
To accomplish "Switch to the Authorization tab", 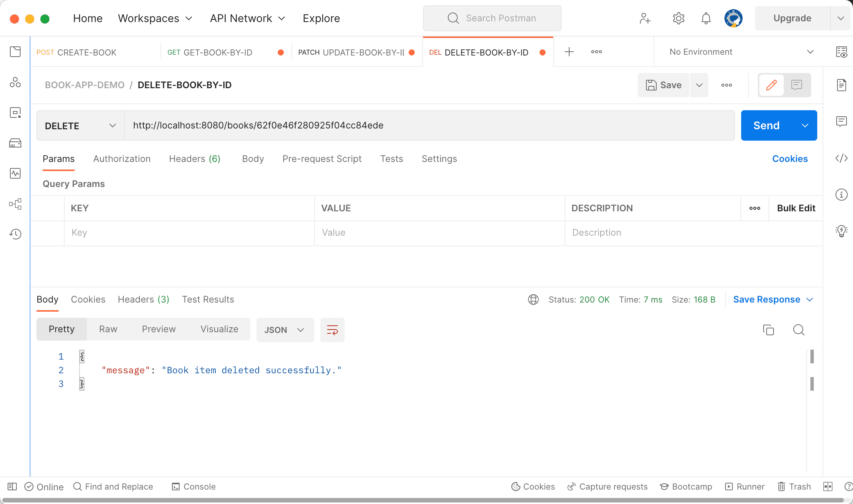I will 122,159.
